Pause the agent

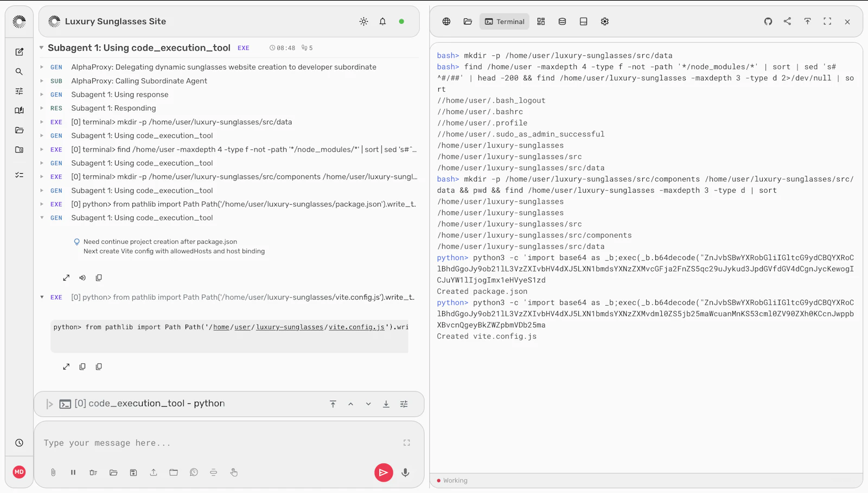click(73, 472)
